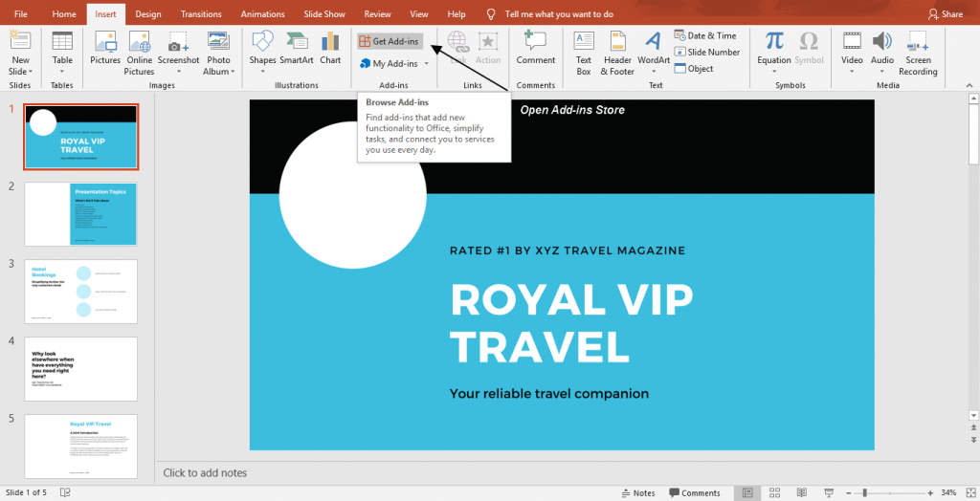Click the Action star icon
Viewport: 980px width, 501px height.
click(487, 41)
